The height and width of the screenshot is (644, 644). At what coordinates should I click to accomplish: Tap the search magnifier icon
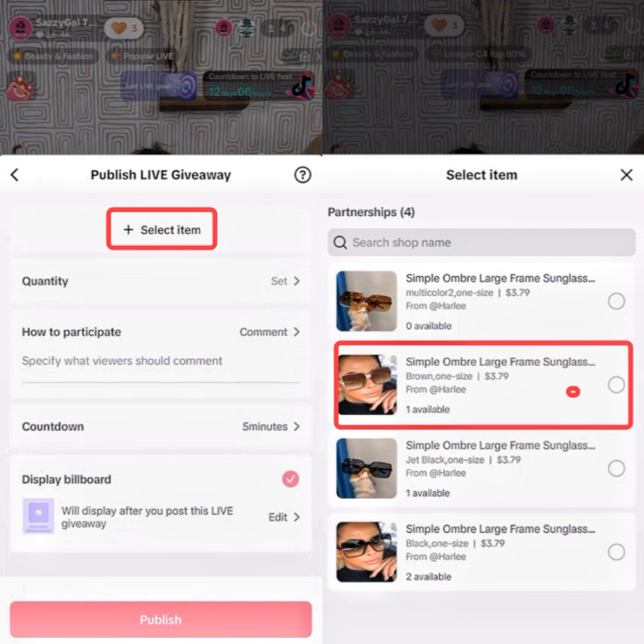tap(340, 242)
